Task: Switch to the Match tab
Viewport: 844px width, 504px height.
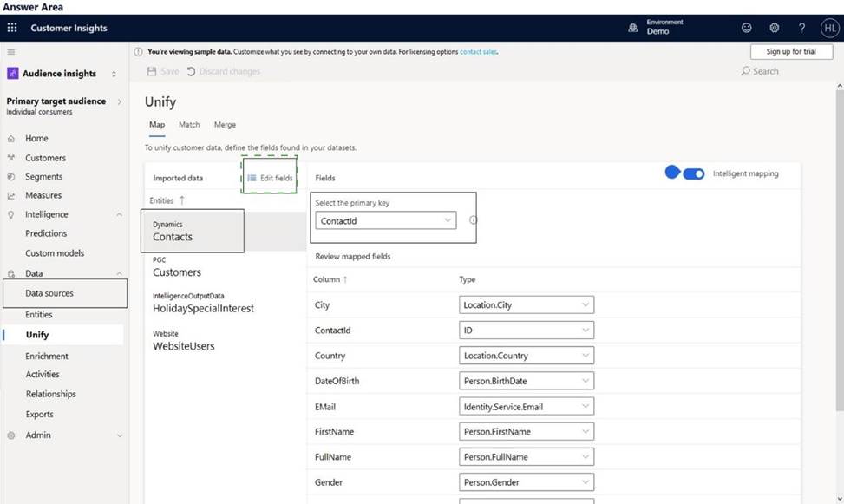Action: tap(189, 125)
